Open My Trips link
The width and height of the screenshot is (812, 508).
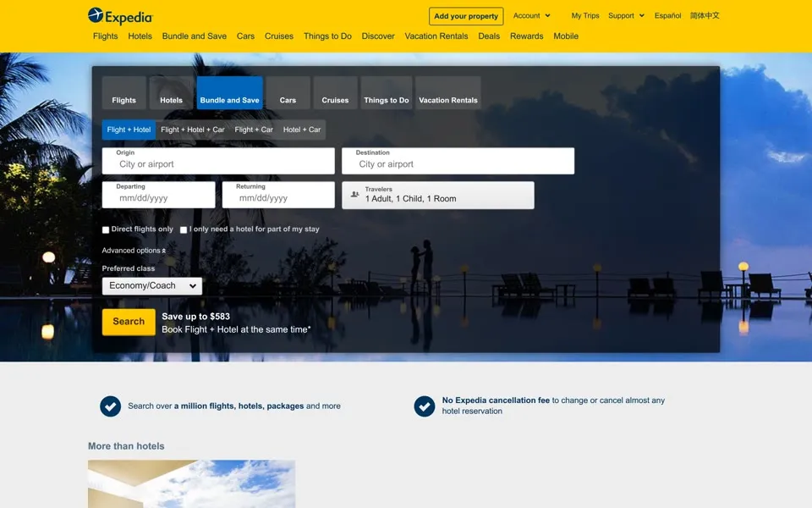pos(585,15)
